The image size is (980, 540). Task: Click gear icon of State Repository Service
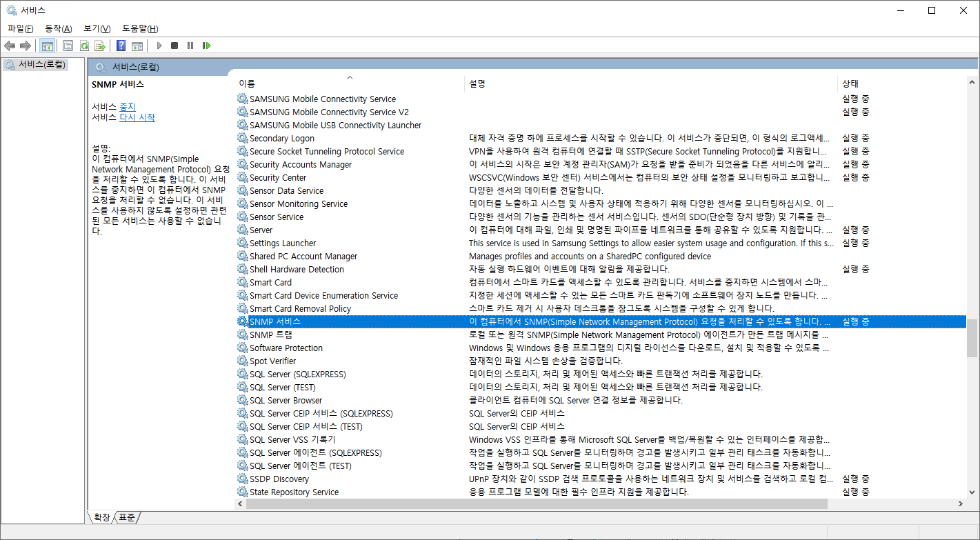tap(242, 492)
